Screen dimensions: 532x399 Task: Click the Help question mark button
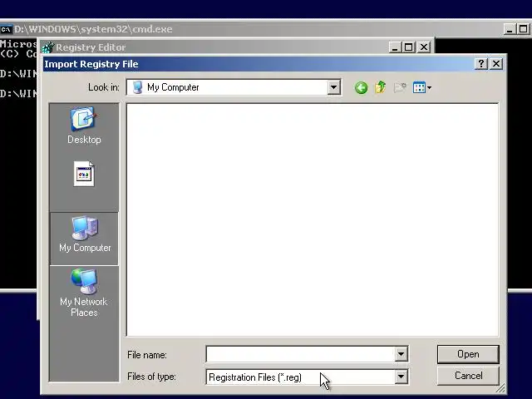[x=480, y=64]
